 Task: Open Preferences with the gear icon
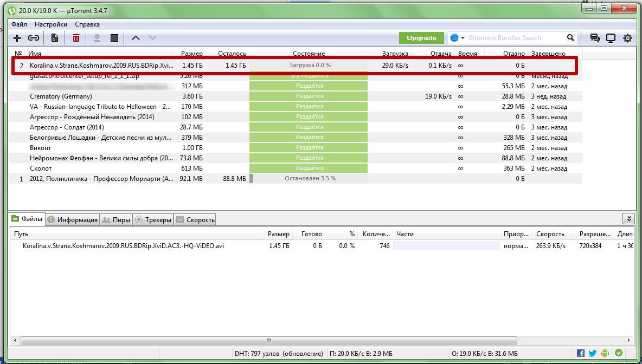(628, 38)
